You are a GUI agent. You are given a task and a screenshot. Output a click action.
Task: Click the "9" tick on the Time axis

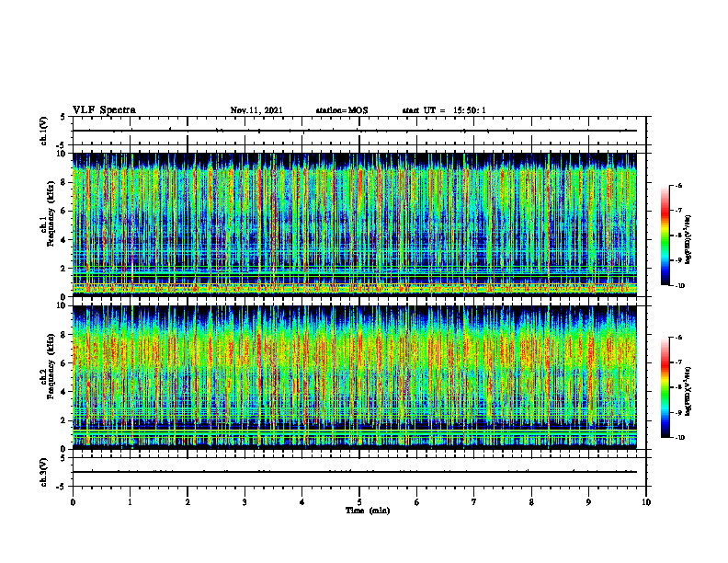[x=588, y=502]
